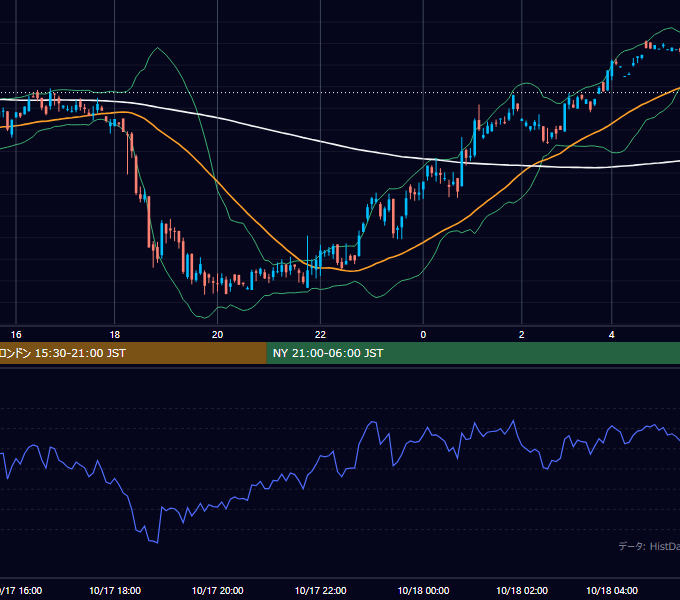Click the 16 hour axis label

point(16,335)
